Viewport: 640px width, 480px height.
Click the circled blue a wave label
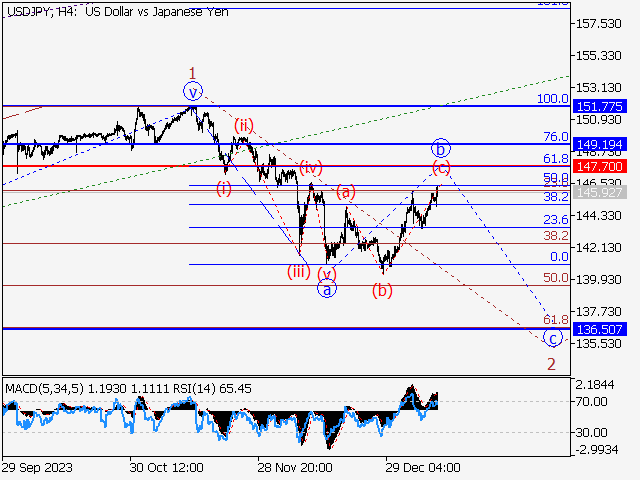[327, 289]
